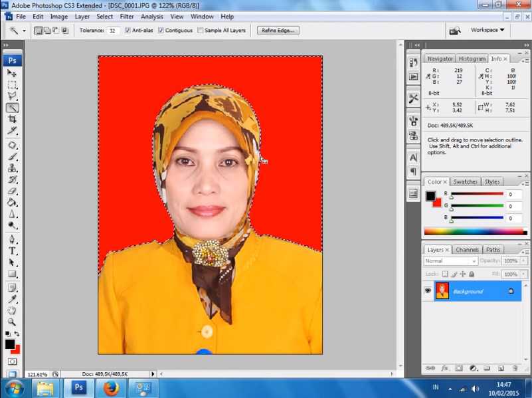Open the Image menu

point(59,17)
